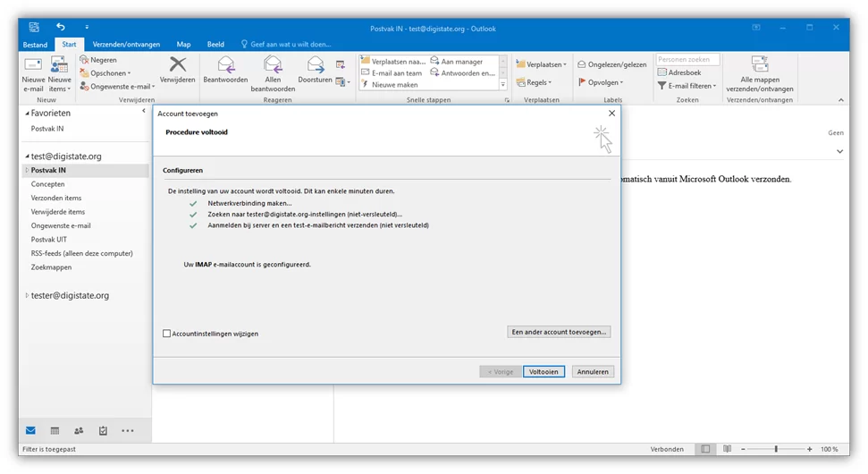Click the Verwijderen X icon
The width and height of the screenshot is (868, 474).
178,64
